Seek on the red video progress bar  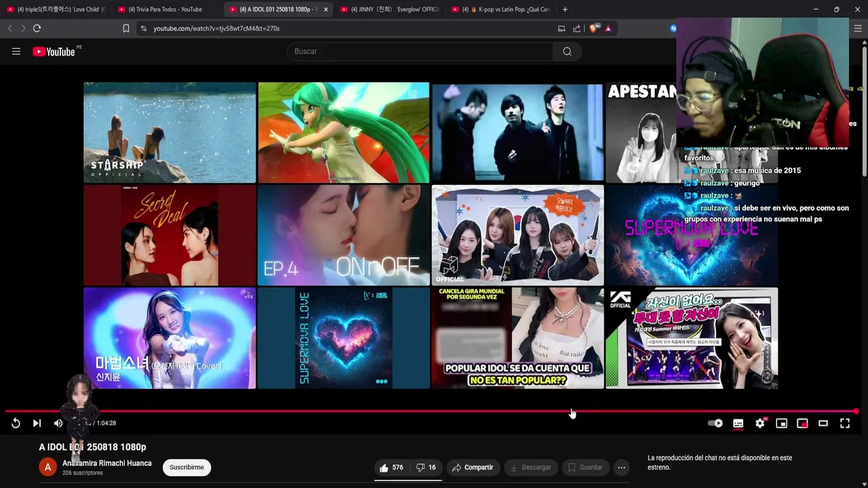(431, 411)
